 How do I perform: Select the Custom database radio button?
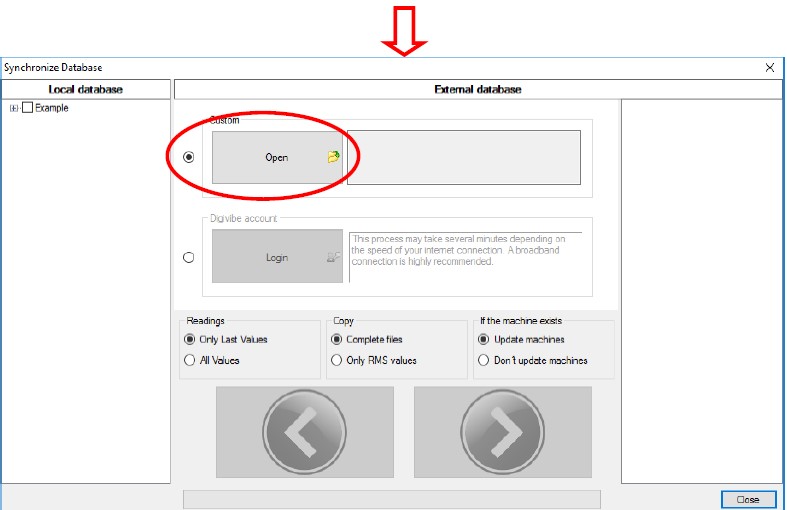(189, 157)
